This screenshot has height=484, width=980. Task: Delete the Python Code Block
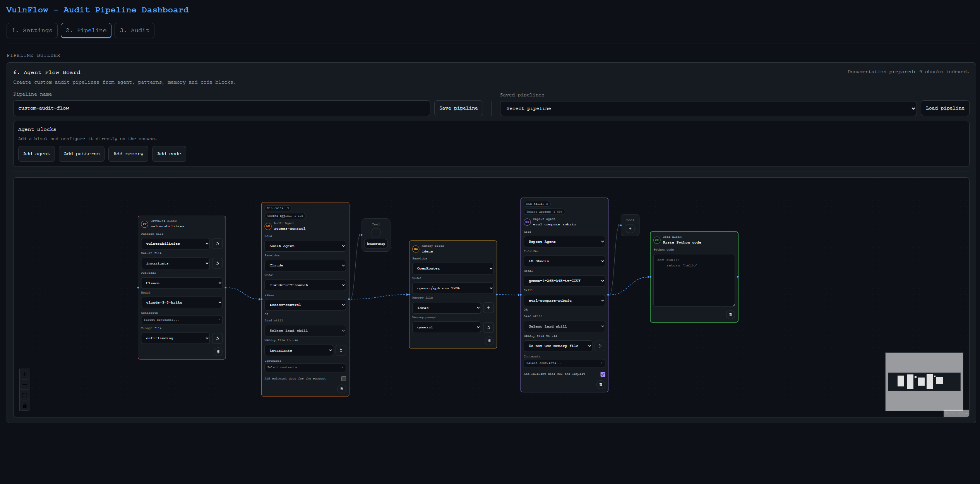730,314
